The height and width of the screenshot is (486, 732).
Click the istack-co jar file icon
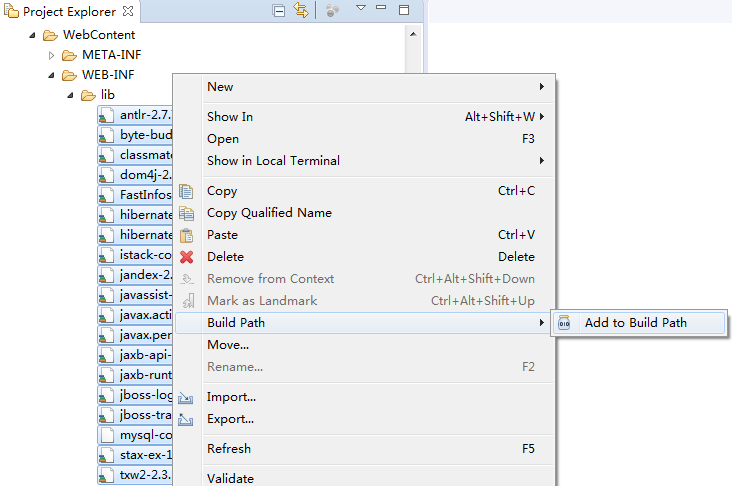[x=106, y=255]
